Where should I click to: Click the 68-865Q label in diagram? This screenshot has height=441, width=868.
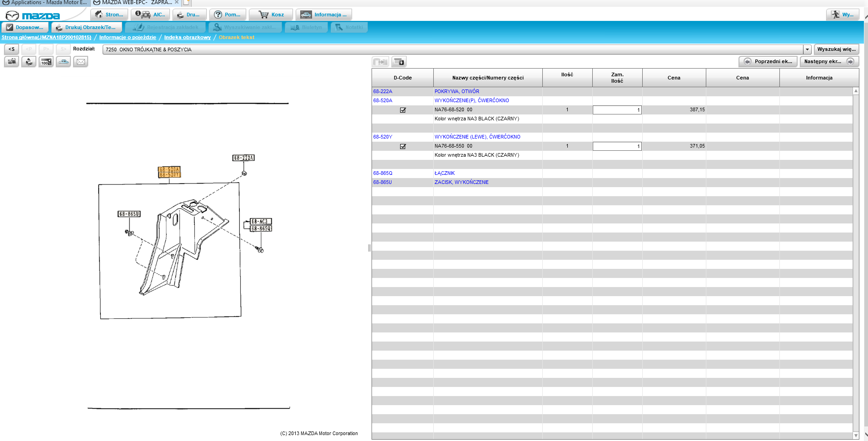point(261,229)
